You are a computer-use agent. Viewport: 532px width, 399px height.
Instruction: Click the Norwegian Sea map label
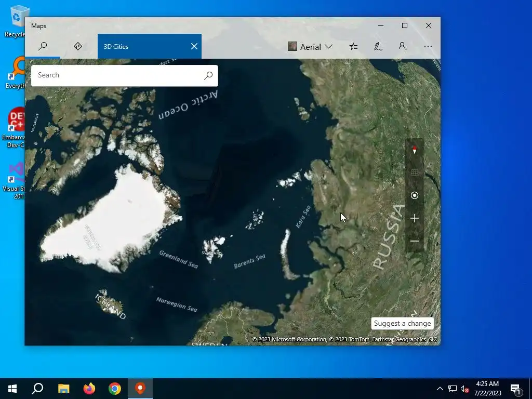[177, 304]
